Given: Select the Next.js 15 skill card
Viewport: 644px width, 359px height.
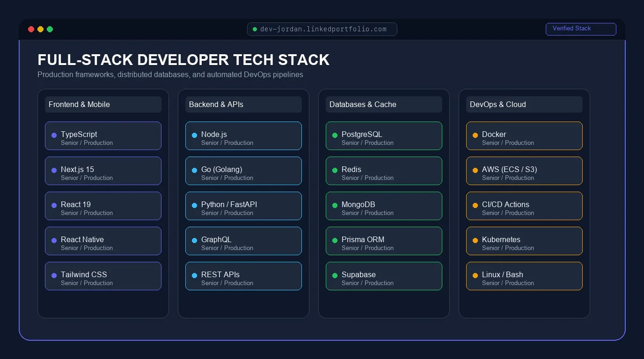Looking at the screenshot, I should [x=103, y=171].
